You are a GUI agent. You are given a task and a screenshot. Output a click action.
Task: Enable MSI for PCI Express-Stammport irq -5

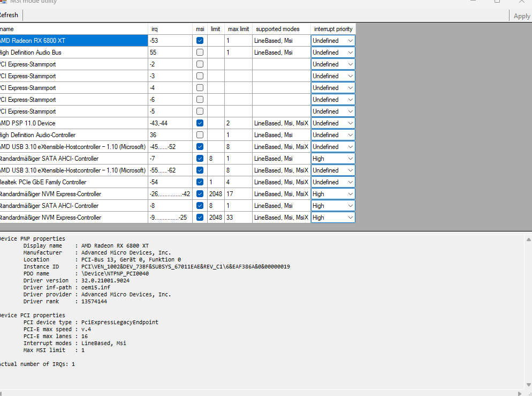point(200,111)
